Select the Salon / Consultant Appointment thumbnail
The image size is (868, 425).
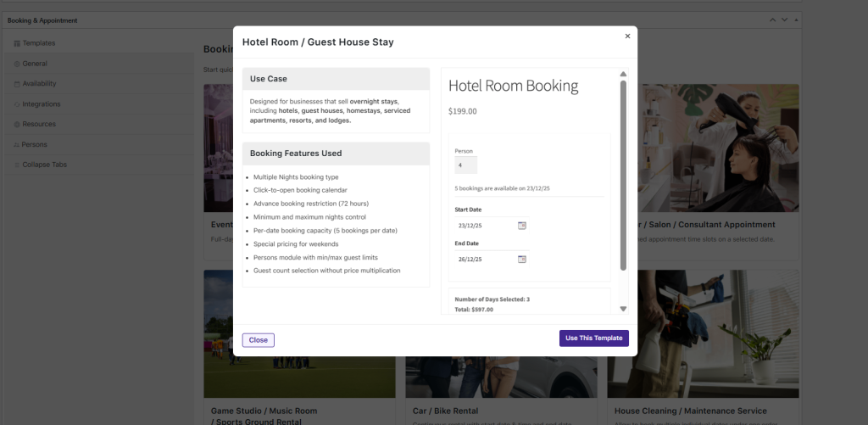[x=718, y=148]
